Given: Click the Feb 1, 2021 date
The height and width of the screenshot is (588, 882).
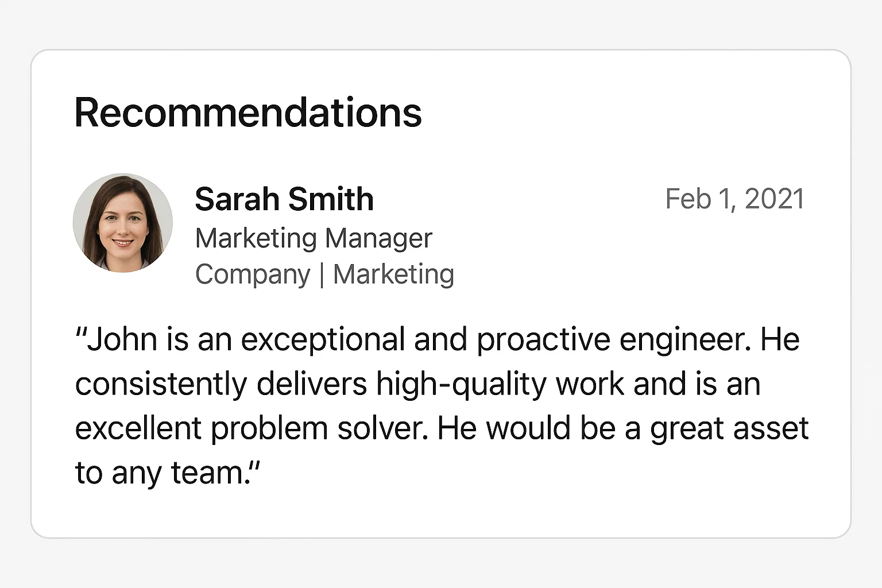Looking at the screenshot, I should coord(734,199).
